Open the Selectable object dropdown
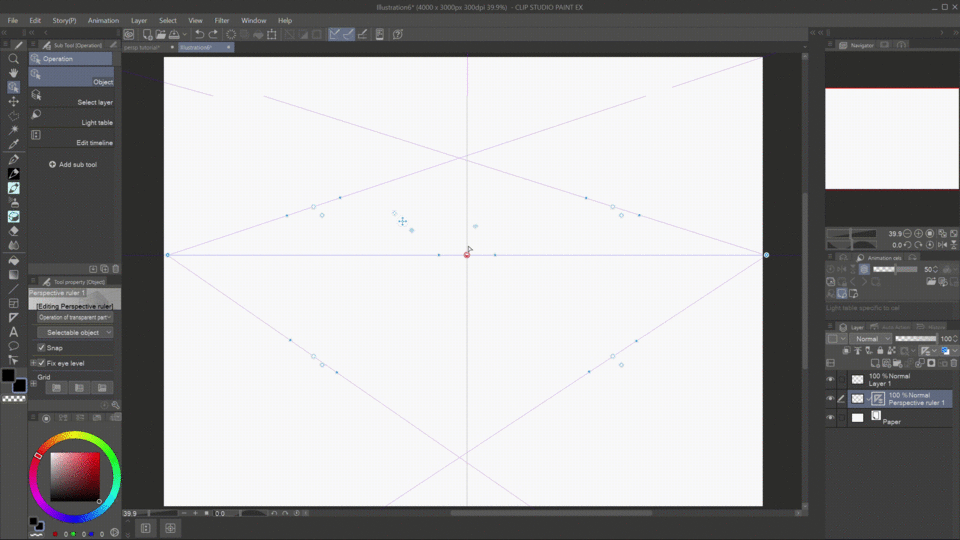This screenshot has height=540, width=960. [75, 332]
